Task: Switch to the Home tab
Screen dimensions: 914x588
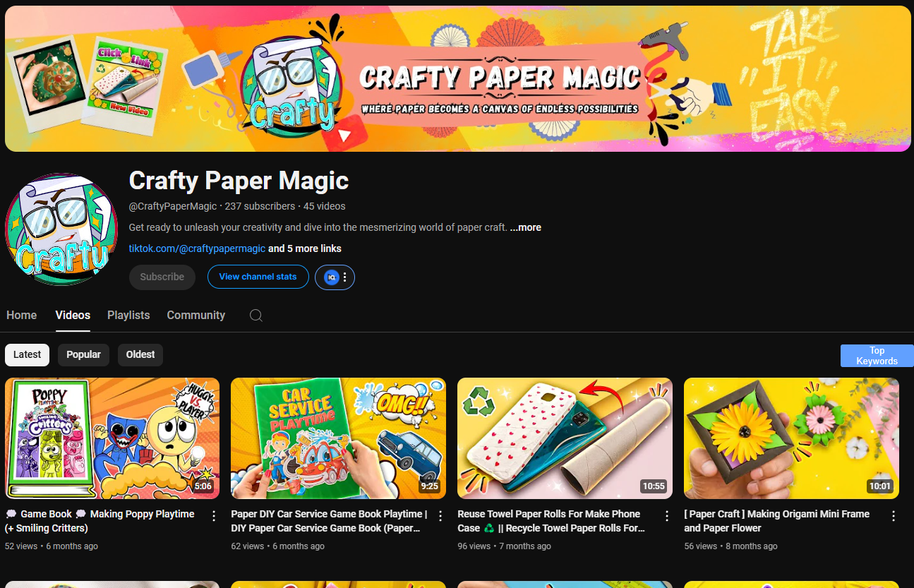Action: click(x=21, y=316)
